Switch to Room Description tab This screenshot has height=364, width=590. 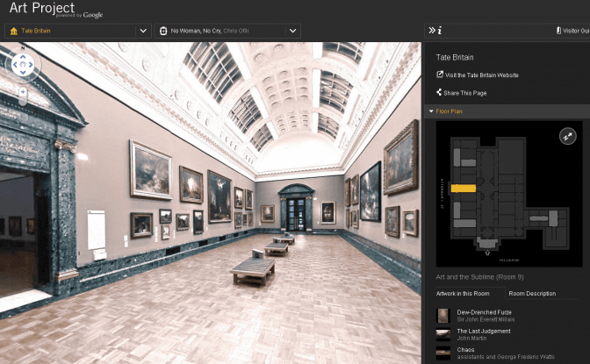532,293
